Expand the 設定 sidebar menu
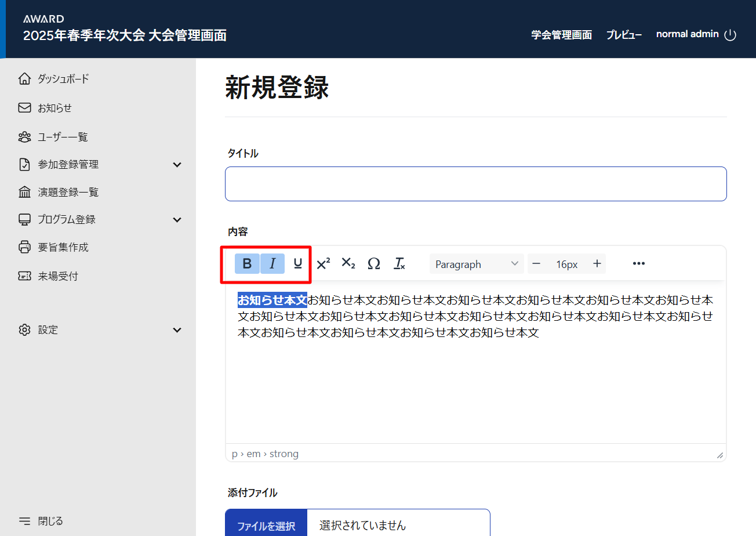756x536 pixels. coord(177,330)
